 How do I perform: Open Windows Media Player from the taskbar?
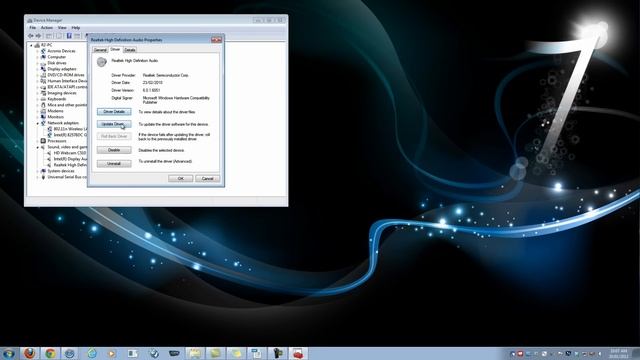(112, 353)
